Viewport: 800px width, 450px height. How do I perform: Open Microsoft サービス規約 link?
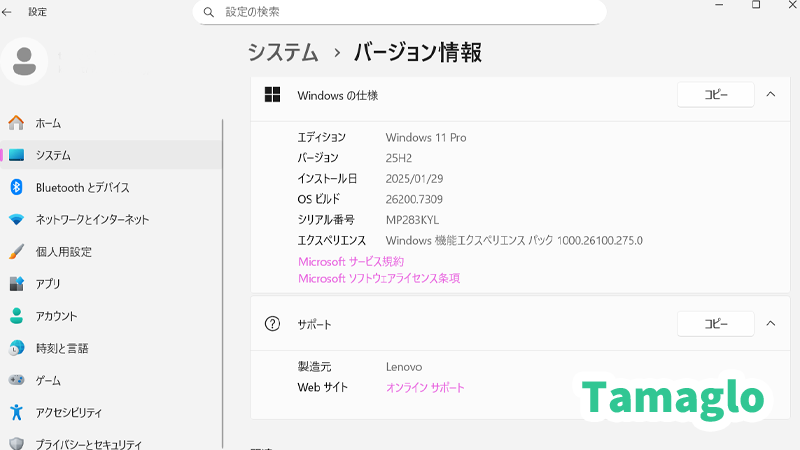(x=351, y=261)
